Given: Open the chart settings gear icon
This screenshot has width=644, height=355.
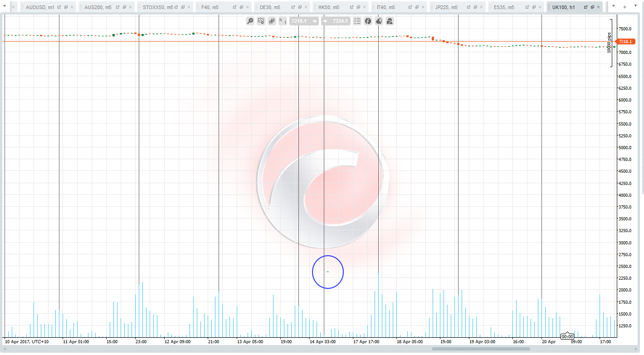Looking at the screenshot, I should click(x=261, y=21).
